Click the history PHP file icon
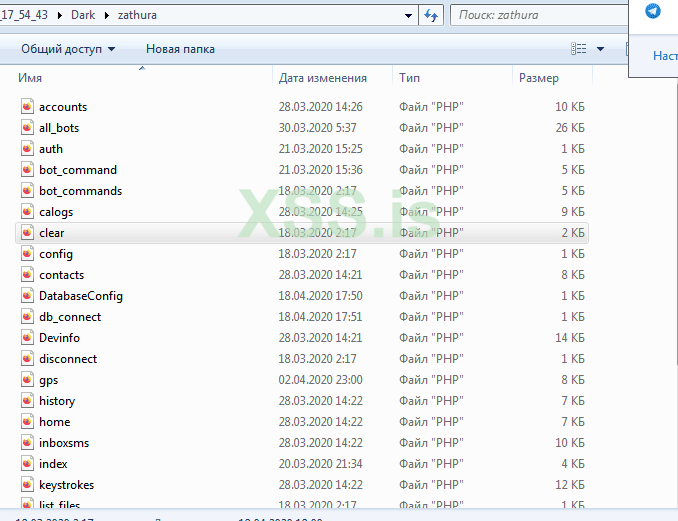Screen dimensions: 678x521 pyautogui.click(x=27, y=400)
